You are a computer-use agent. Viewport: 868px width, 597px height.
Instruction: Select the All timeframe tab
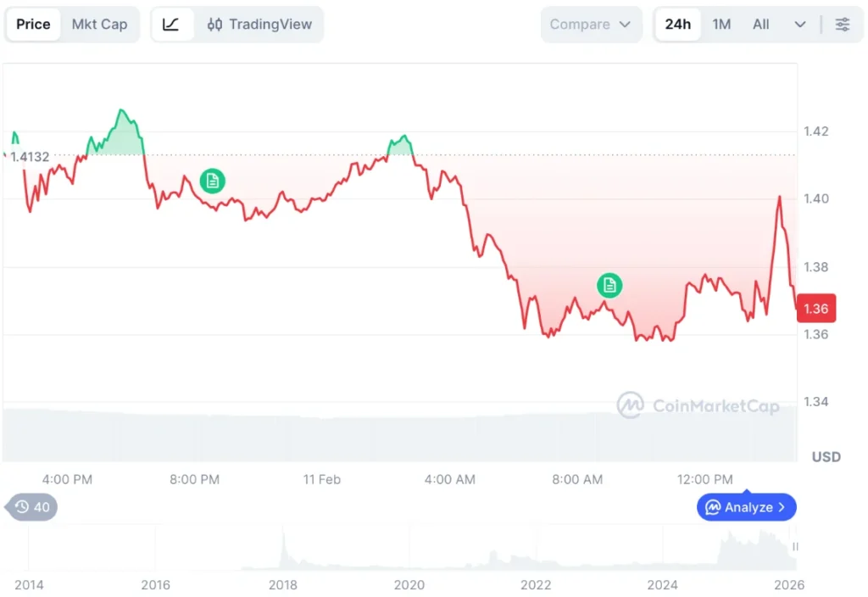pos(760,24)
